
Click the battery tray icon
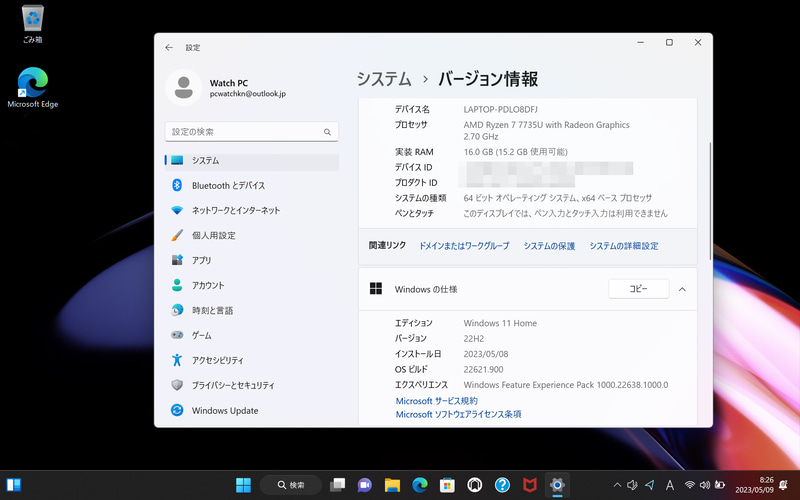[x=720, y=485]
